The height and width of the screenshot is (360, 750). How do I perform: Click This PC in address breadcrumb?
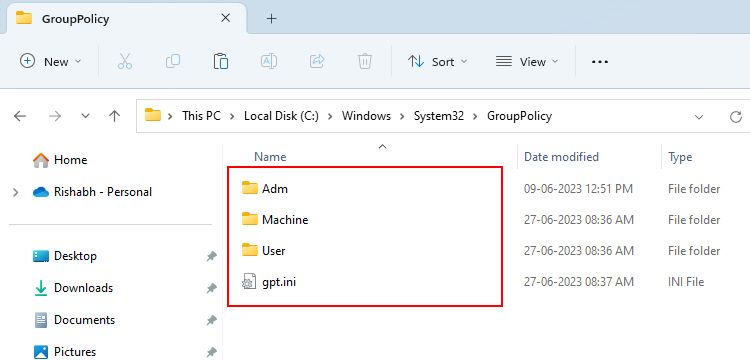coord(201,116)
